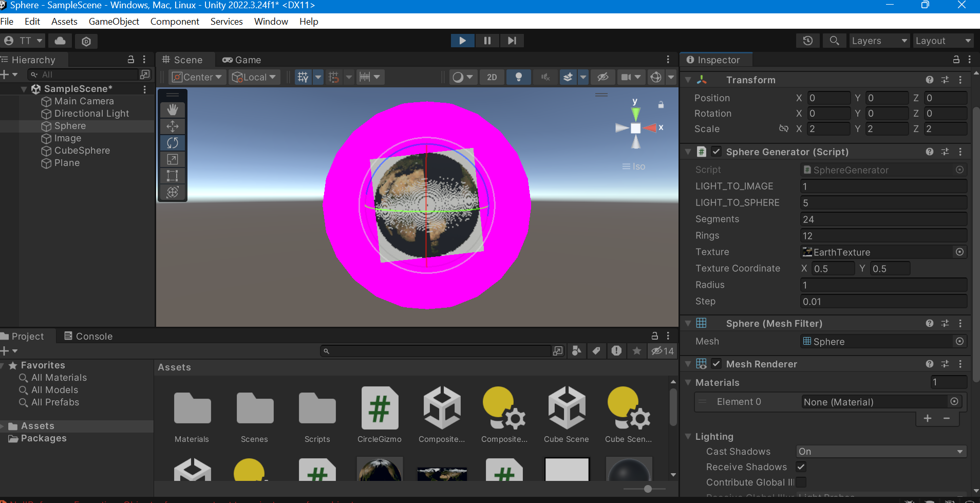Screen dimensions: 980x503
Task: Collapse the Transform component
Action: [x=688, y=80]
